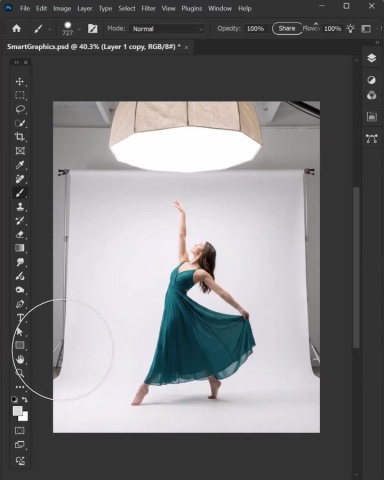Viewport: 384px width, 480px height.
Task: Select the Path Selection tool
Action: click(x=20, y=332)
